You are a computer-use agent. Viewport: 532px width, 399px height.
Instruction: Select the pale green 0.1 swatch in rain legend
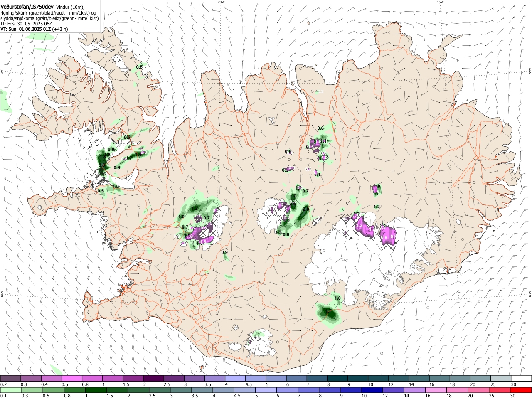click(x=11, y=390)
